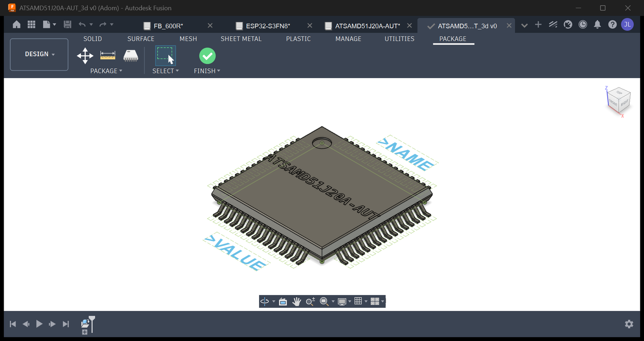This screenshot has width=644, height=341.
Task: Open the DESIGN workspace dropdown
Action: coord(39,54)
